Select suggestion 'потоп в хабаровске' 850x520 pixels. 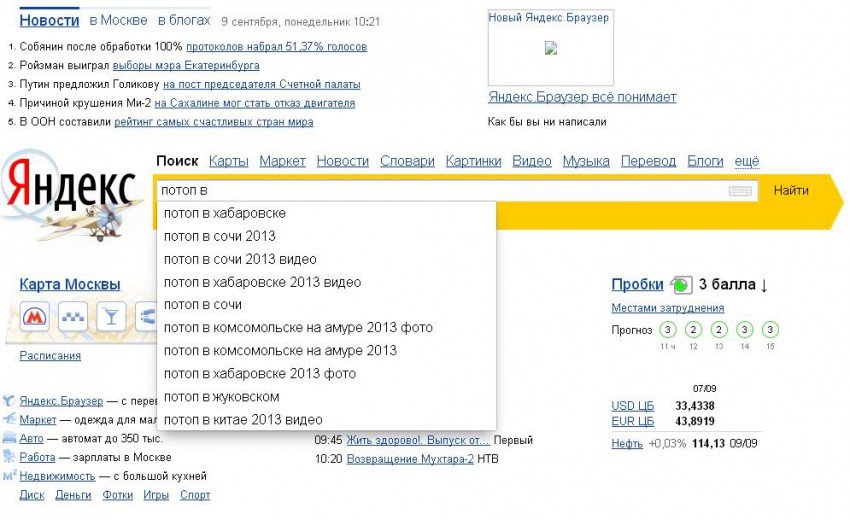coord(225,213)
